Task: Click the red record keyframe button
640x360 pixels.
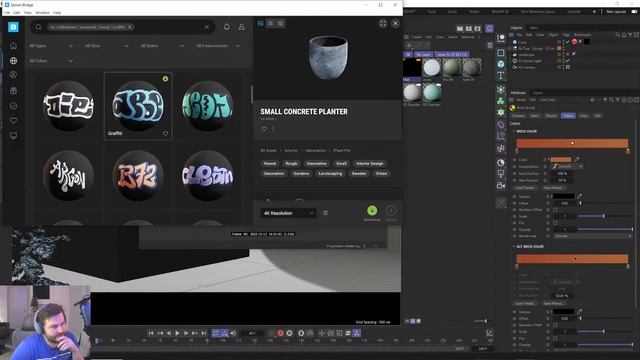Action: click(x=280, y=333)
